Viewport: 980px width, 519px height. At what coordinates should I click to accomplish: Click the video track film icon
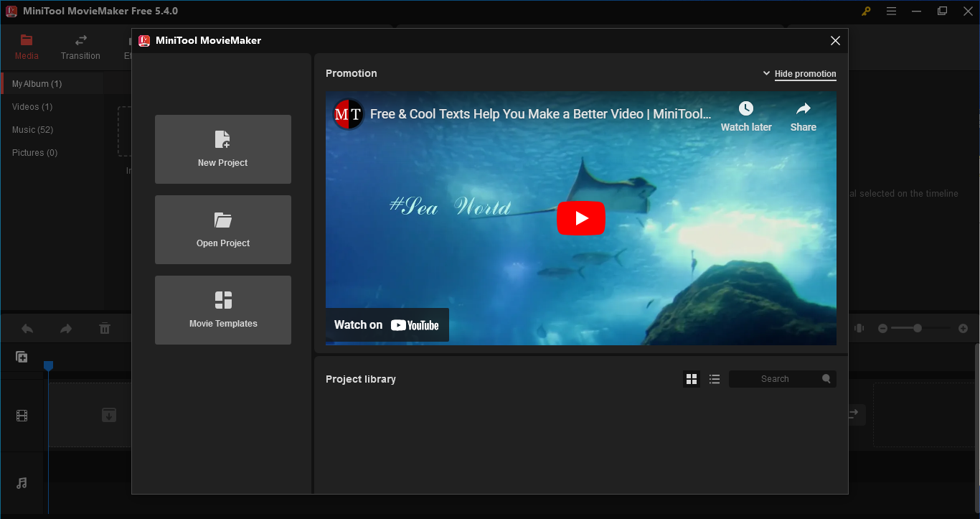pyautogui.click(x=22, y=416)
